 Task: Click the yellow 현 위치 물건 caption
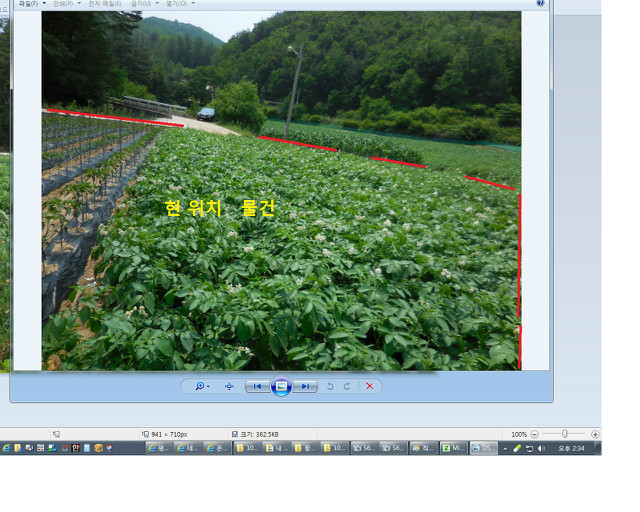coord(220,208)
